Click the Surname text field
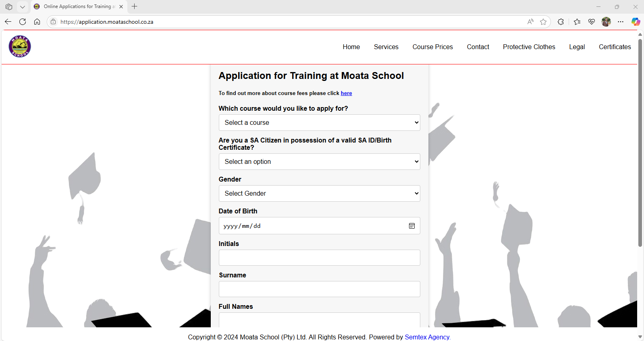This screenshot has height=341, width=644. [x=319, y=289]
